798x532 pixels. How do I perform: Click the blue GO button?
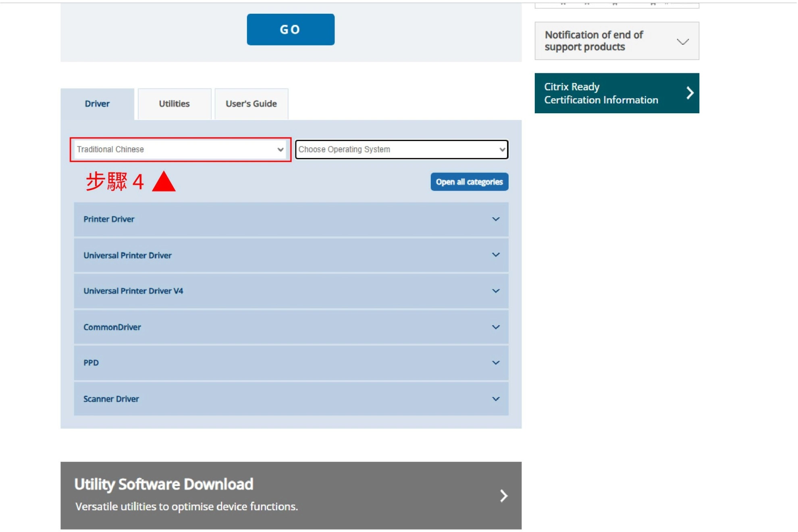click(x=290, y=29)
